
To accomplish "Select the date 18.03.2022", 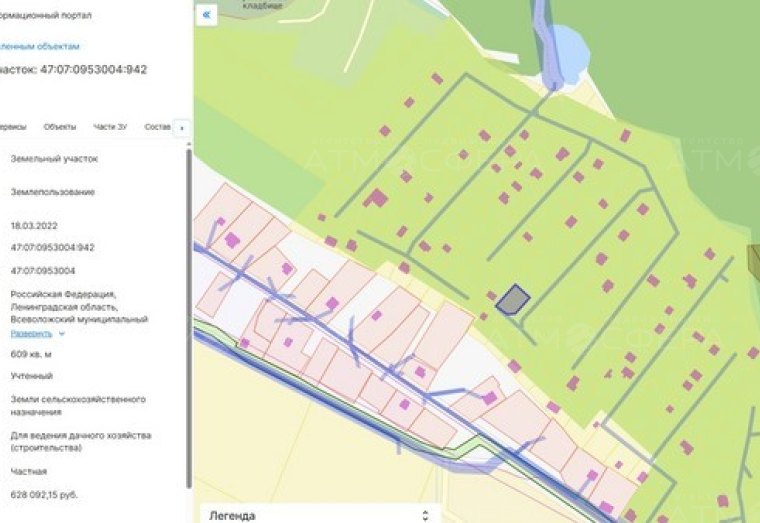I will click(x=34, y=226).
